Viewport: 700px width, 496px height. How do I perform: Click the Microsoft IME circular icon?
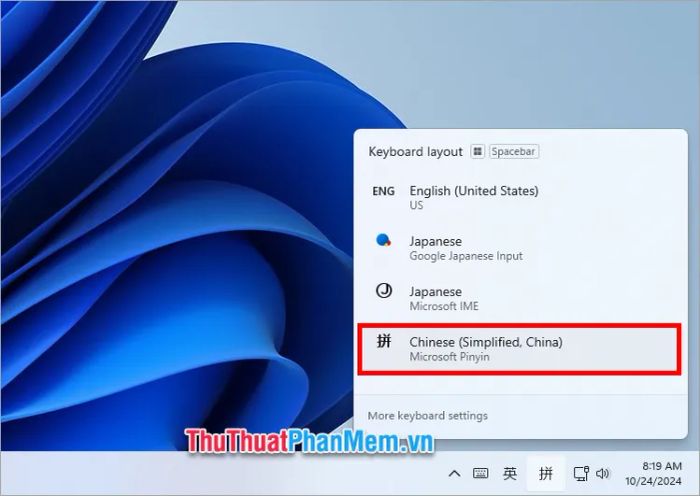click(x=383, y=291)
